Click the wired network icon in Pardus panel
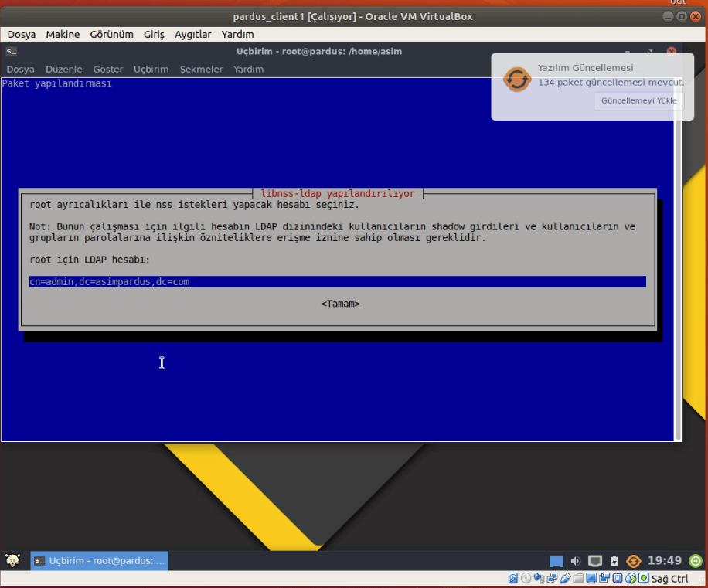Viewport: 708px width, 588px height. click(595, 561)
